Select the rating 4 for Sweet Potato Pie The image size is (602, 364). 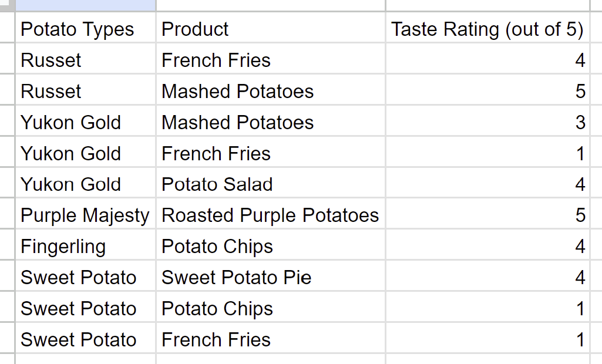click(487, 276)
